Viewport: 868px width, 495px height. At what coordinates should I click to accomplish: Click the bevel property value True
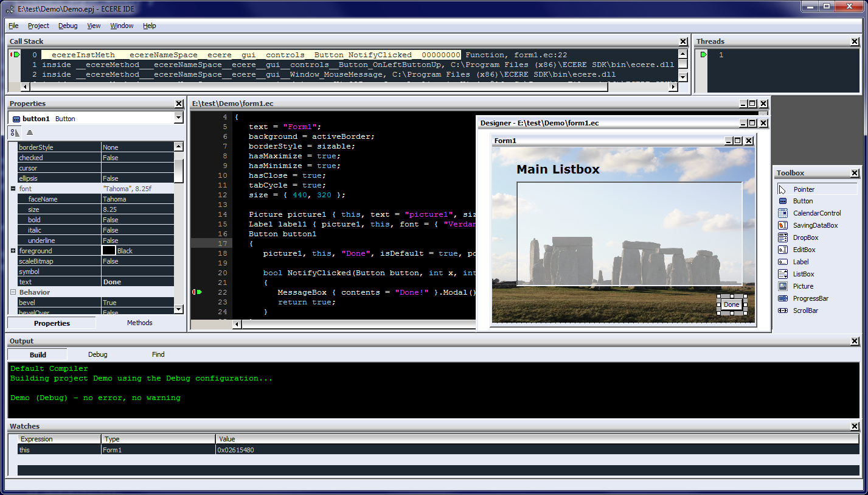pyautogui.click(x=137, y=303)
